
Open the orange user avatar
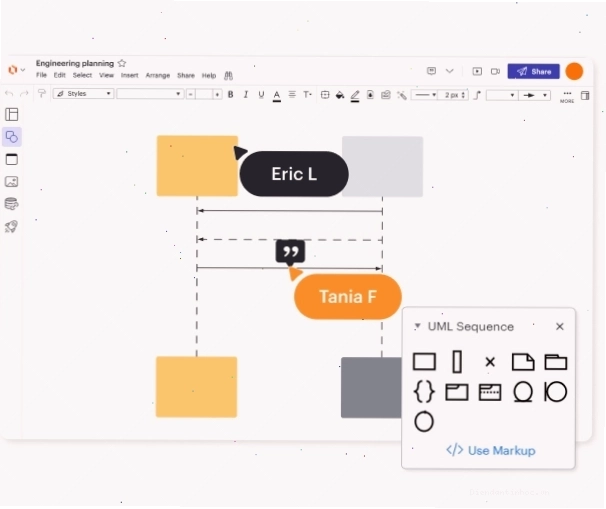pos(574,71)
